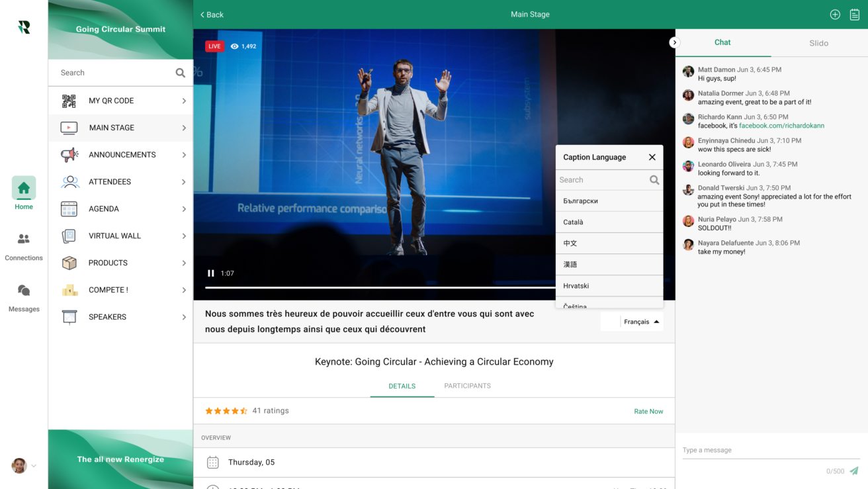Viewport: 868px width, 489px height.
Task: Click the caption search magnifier icon
Action: [x=654, y=180]
